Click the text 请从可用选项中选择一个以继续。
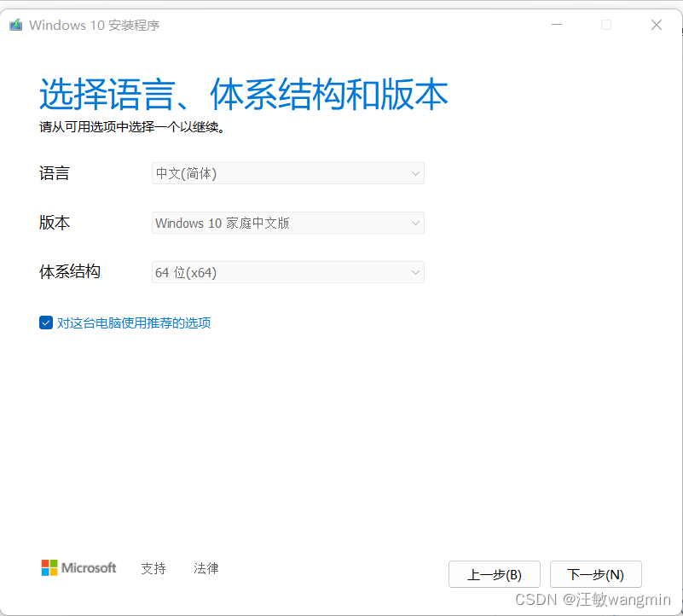The width and height of the screenshot is (683, 616). point(132,127)
